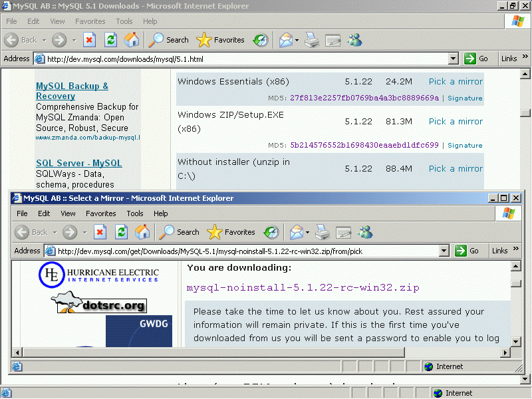
Task: Open Signature link for Windows ZIP/Setup.EXE MD5
Action: (465, 145)
